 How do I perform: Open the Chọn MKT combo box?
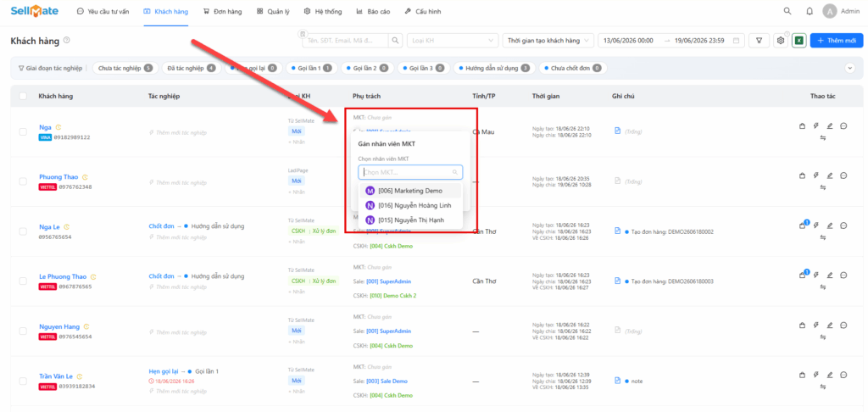[x=410, y=172]
